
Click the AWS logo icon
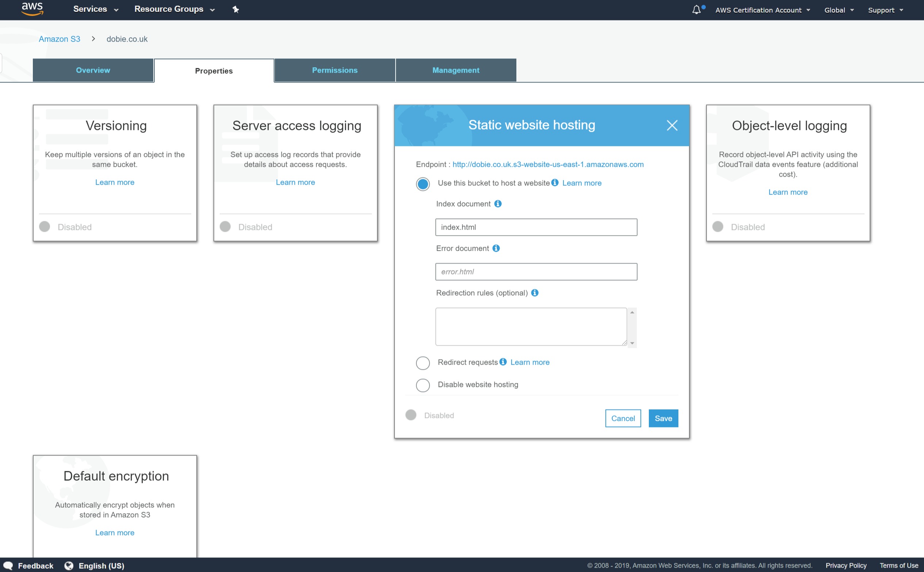32,9
